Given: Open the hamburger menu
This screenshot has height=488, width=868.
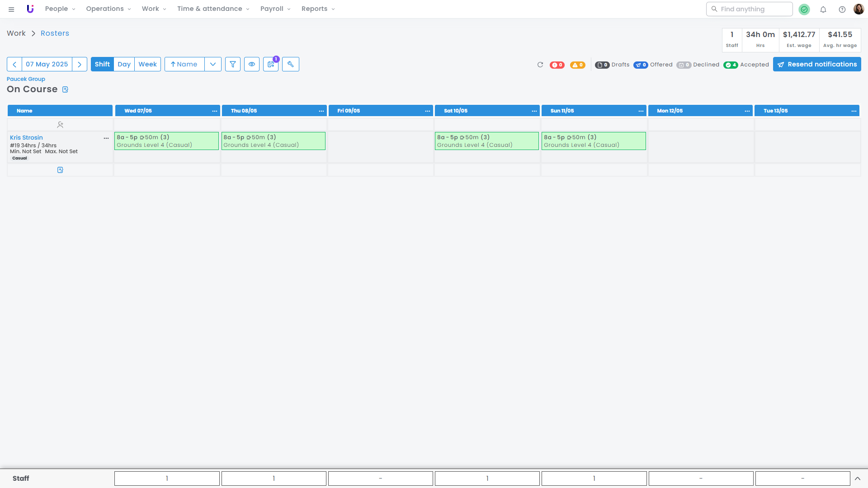Looking at the screenshot, I should point(11,9).
